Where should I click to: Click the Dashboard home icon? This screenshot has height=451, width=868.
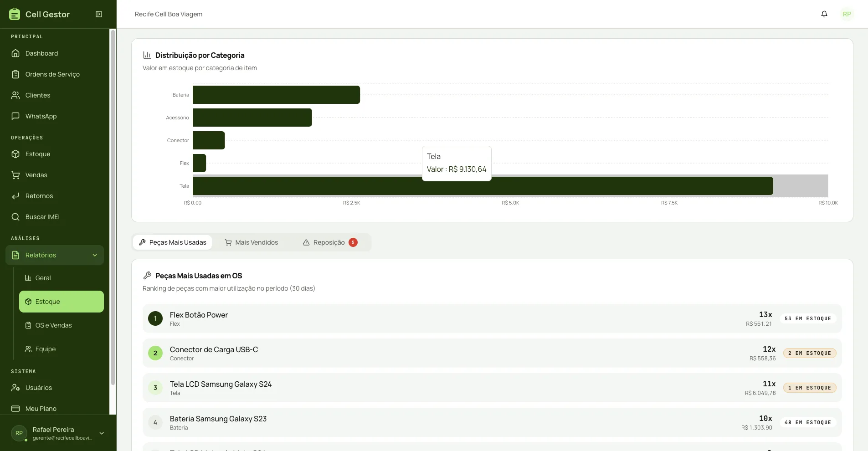[15, 53]
